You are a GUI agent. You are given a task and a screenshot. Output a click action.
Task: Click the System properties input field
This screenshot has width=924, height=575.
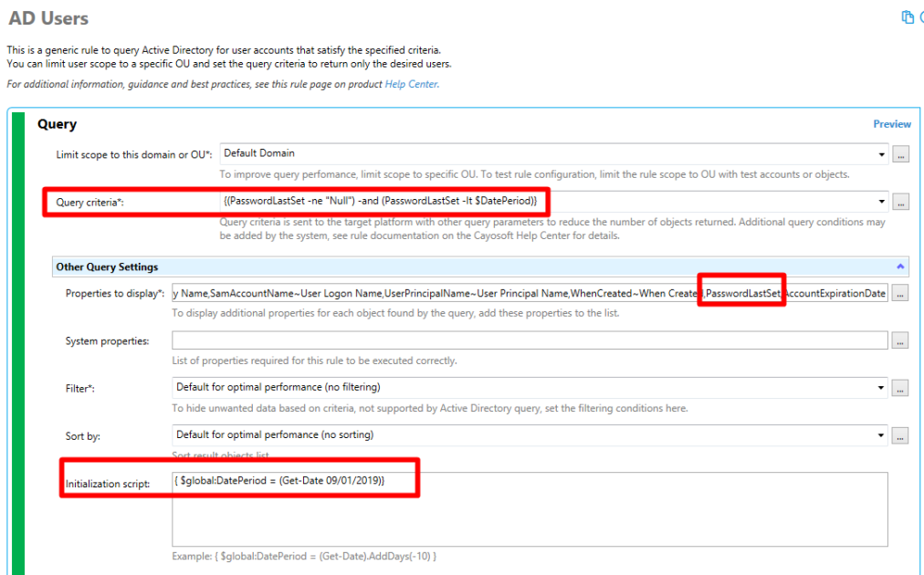[530, 340]
